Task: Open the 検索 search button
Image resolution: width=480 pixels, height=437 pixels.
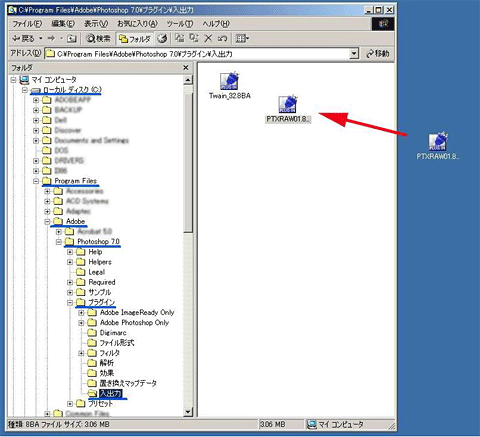Action: [98, 39]
